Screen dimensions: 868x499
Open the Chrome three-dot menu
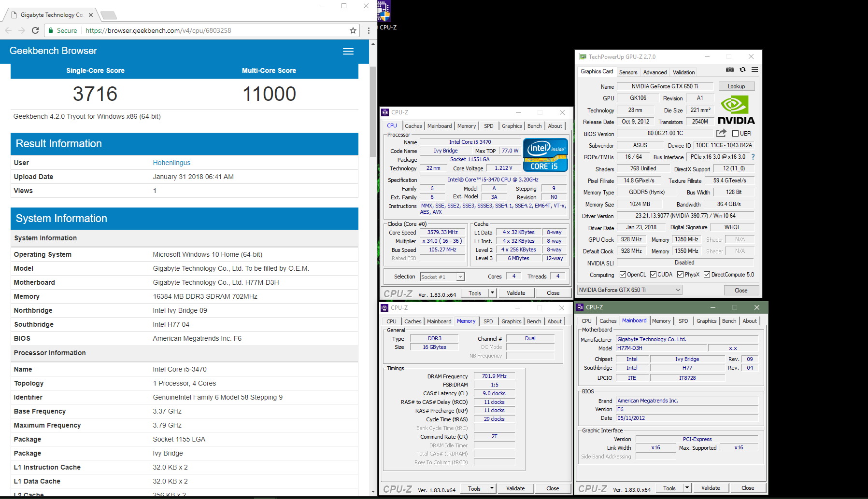(369, 30)
